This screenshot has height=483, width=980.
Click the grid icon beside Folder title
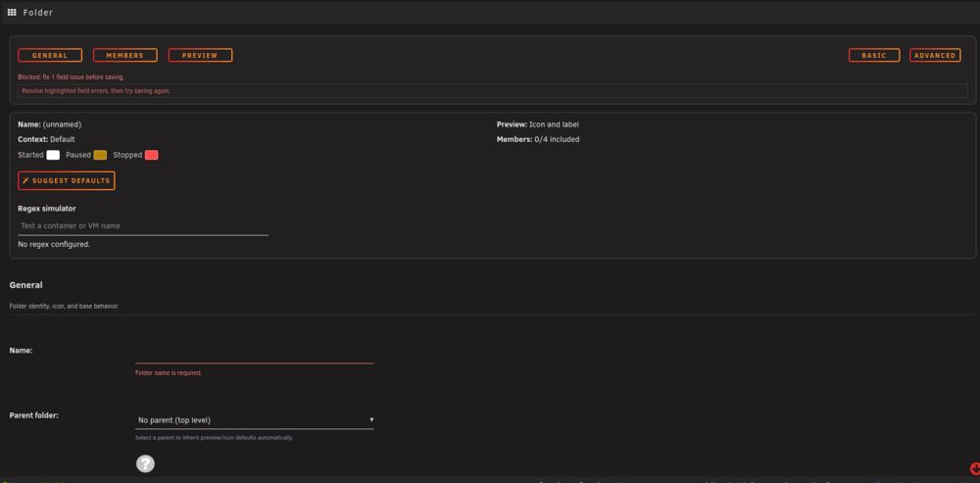[x=12, y=12]
